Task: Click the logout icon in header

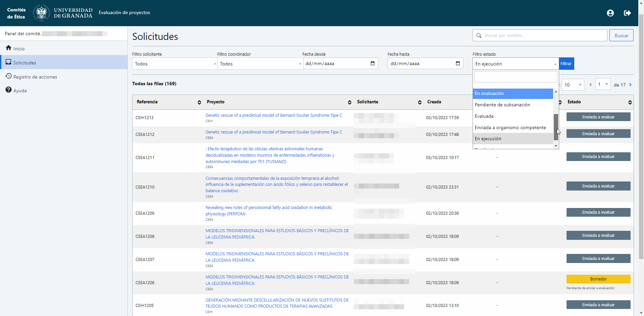Action: point(627,13)
